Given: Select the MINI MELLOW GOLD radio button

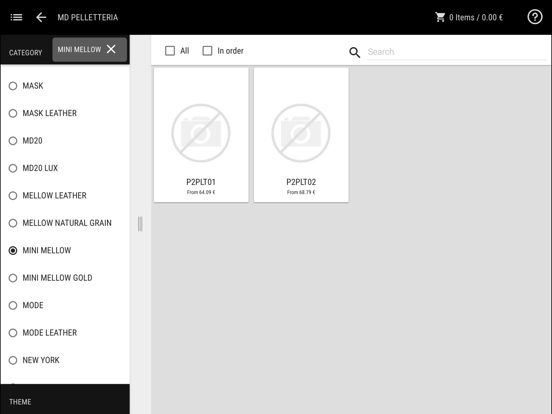Looking at the screenshot, I should 13,278.
